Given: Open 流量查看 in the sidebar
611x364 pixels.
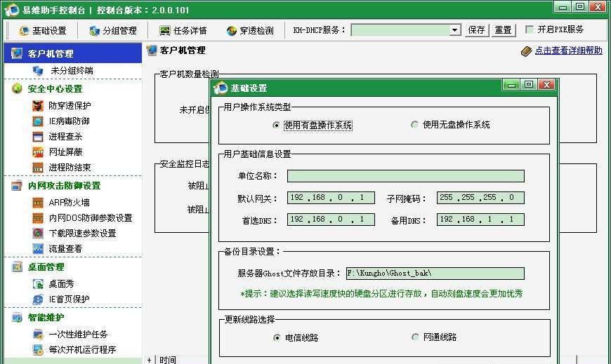Looking at the screenshot, I should click(x=65, y=249).
